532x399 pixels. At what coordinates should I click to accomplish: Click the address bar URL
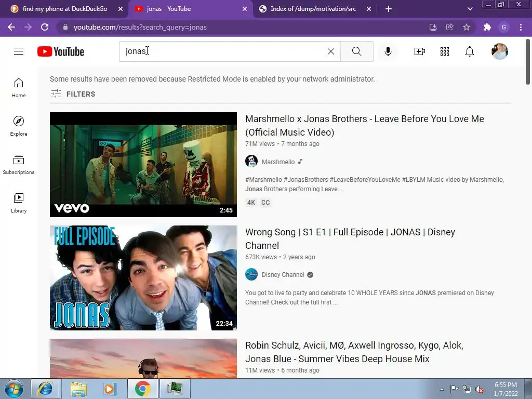tap(140, 27)
